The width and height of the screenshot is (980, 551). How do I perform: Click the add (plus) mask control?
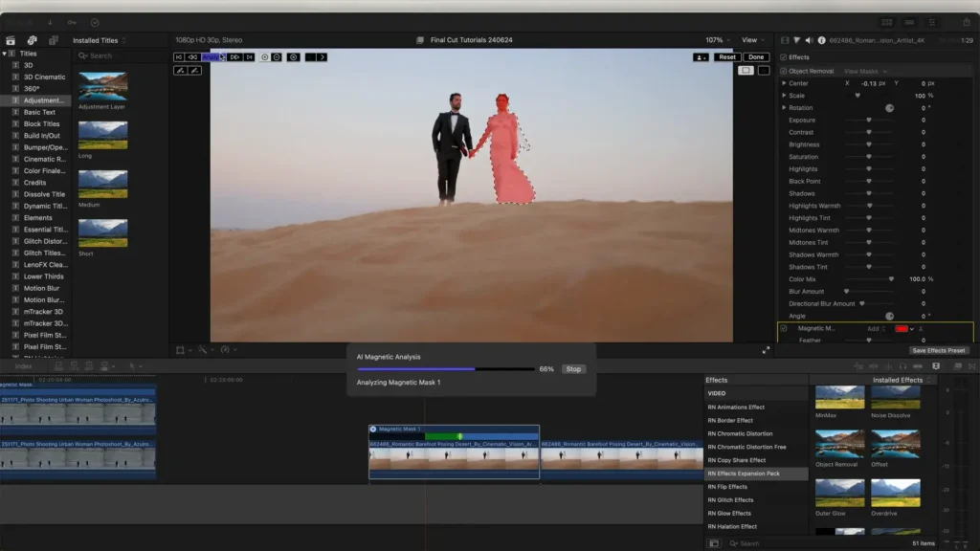[265, 56]
